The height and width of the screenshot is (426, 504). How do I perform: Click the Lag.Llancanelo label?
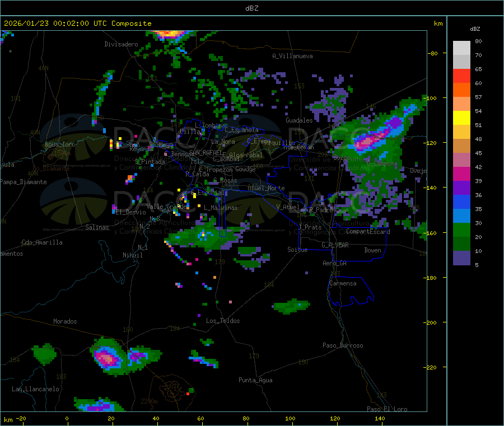pos(36,389)
